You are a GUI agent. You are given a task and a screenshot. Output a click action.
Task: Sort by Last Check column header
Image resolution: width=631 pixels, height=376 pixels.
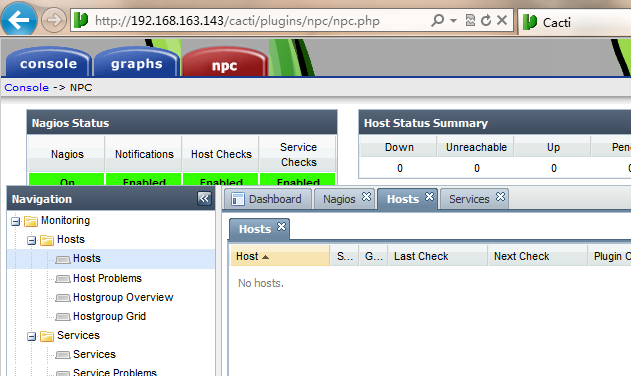click(x=438, y=256)
